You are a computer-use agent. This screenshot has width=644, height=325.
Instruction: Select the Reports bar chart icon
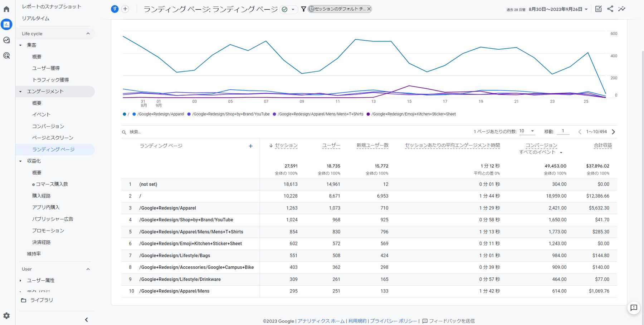[6, 24]
